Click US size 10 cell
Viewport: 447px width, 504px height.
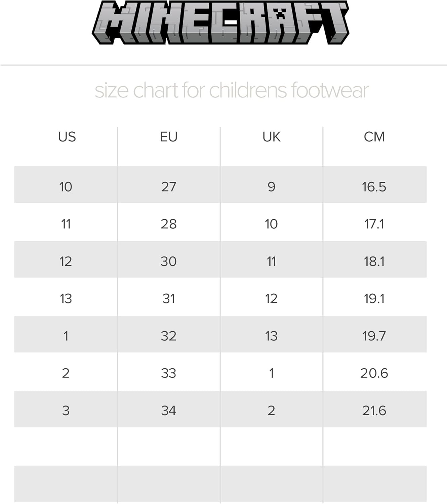point(66,187)
